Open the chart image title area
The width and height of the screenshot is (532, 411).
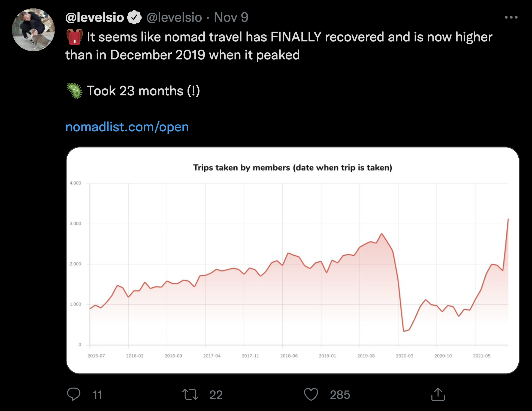[292, 167]
